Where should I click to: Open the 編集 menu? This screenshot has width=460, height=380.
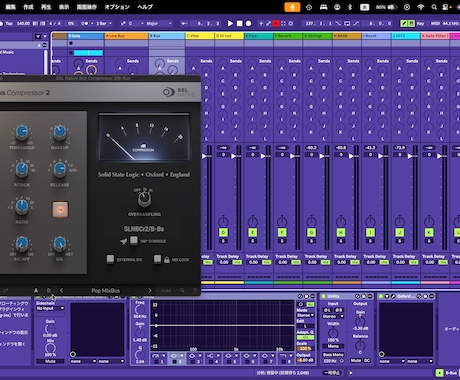(x=10, y=7)
